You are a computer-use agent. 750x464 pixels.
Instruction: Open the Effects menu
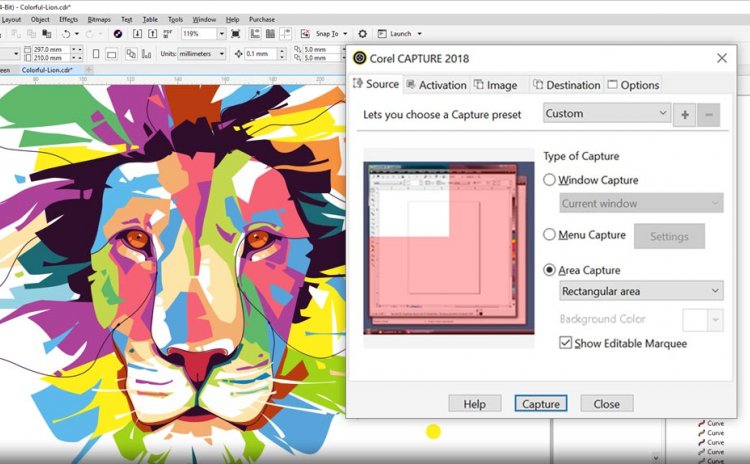click(68, 20)
